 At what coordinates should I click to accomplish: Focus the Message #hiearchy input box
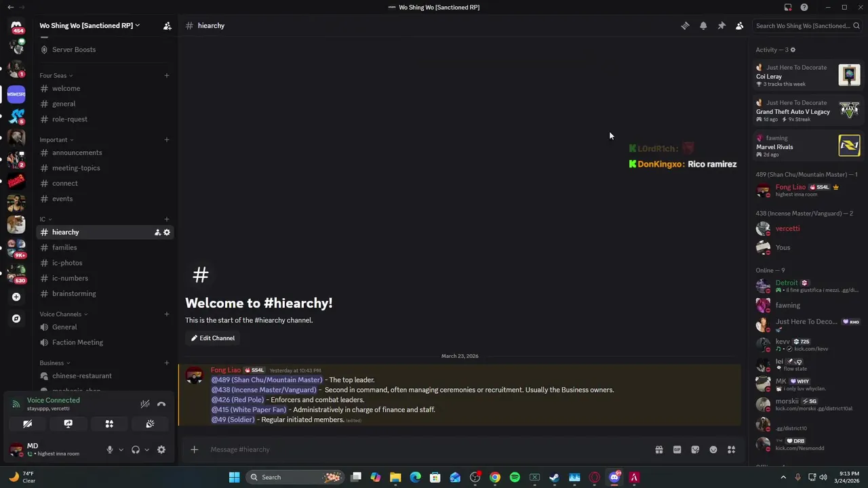click(x=427, y=449)
